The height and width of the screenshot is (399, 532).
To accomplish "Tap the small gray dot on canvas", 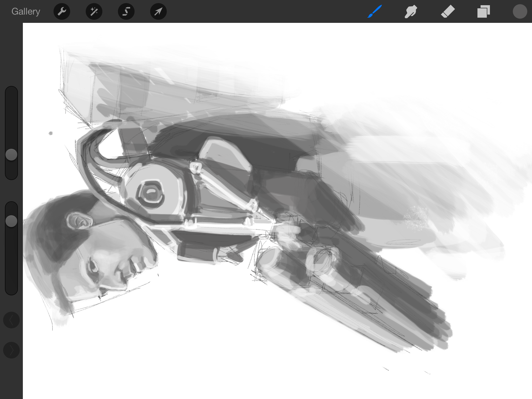I will click(51, 133).
